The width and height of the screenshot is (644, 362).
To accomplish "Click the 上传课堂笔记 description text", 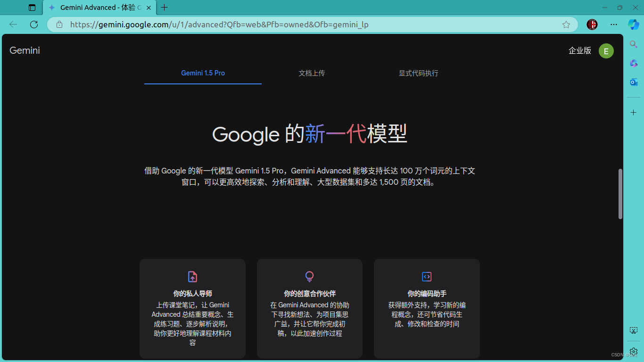I will click(192, 324).
